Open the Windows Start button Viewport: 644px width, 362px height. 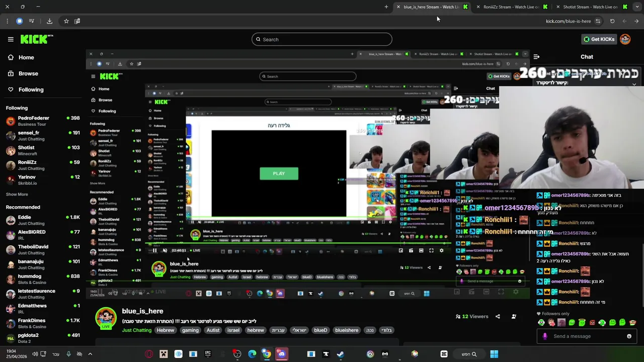pyautogui.click(x=494, y=354)
